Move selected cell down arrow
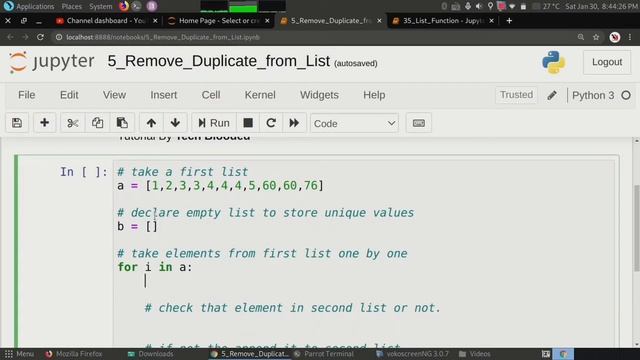 (176, 123)
